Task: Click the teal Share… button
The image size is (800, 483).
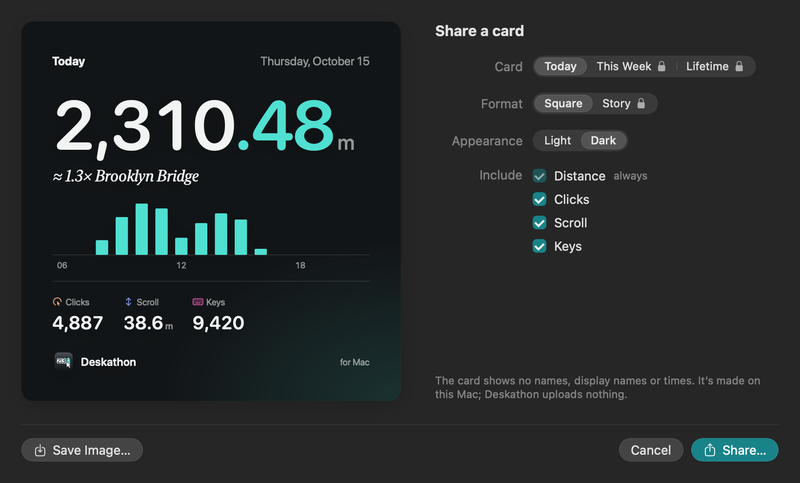Action: [735, 450]
